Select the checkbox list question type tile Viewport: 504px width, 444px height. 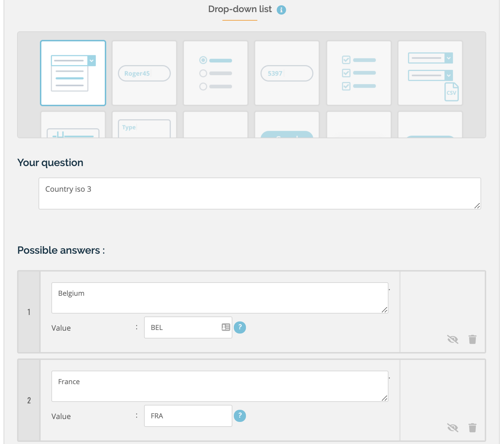[x=359, y=73]
